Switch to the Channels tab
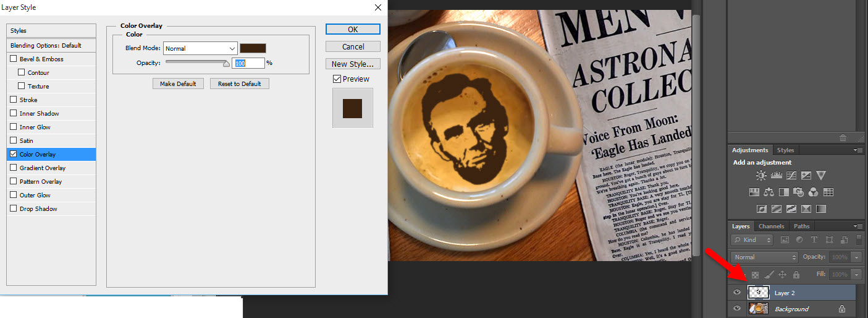 point(771,226)
